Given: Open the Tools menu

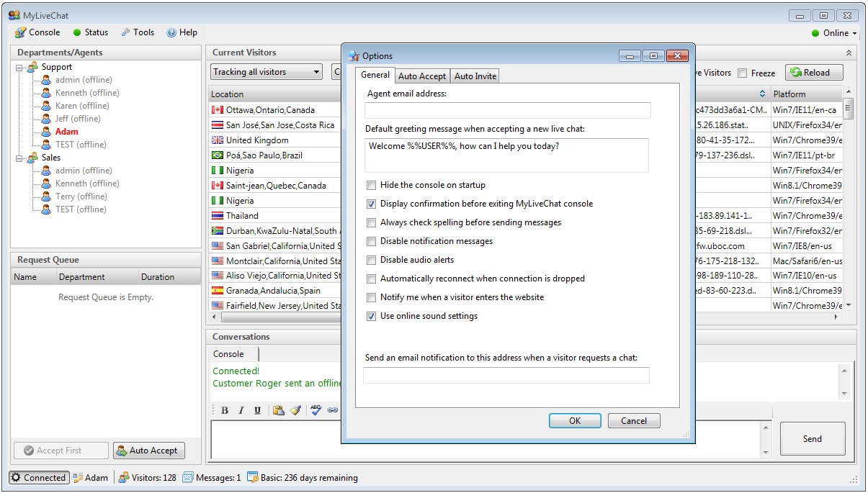Looking at the screenshot, I should (x=138, y=32).
